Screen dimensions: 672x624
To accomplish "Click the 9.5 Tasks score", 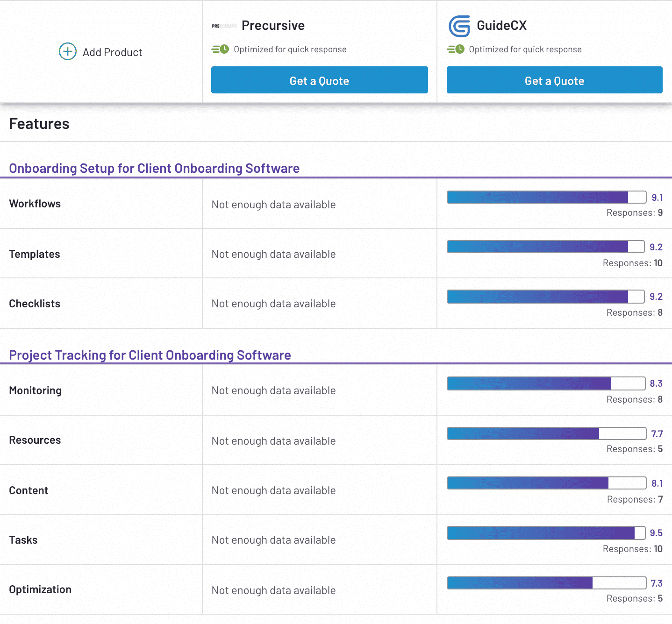I will 656,533.
